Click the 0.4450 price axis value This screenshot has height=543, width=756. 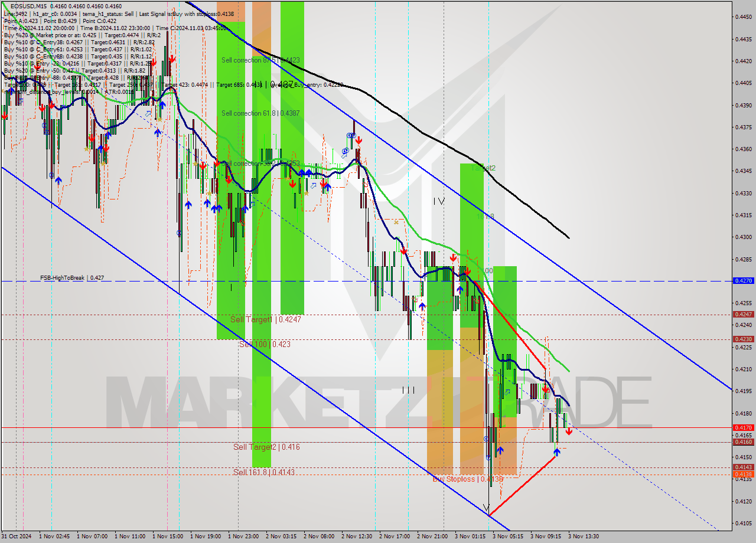[743, 17]
